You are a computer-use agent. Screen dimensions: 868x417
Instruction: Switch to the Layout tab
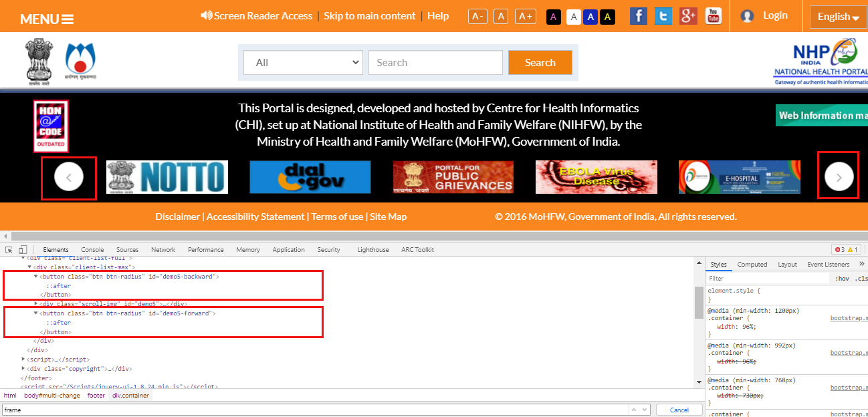tap(787, 264)
